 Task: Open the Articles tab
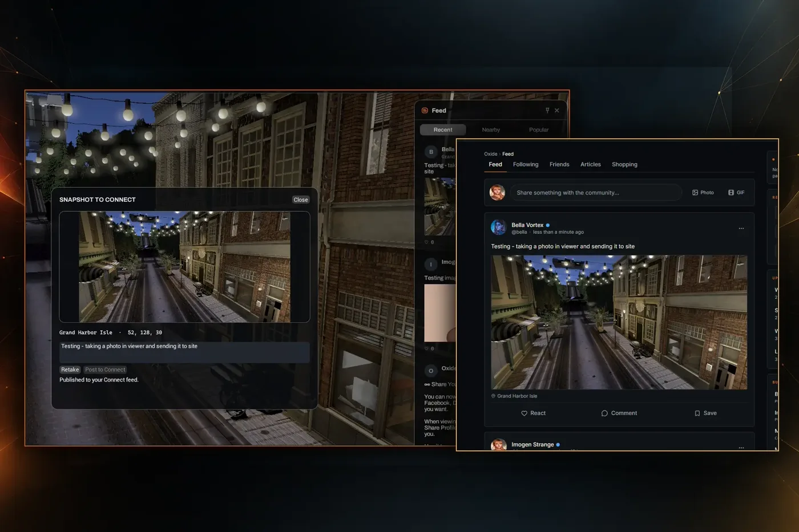pyautogui.click(x=591, y=164)
